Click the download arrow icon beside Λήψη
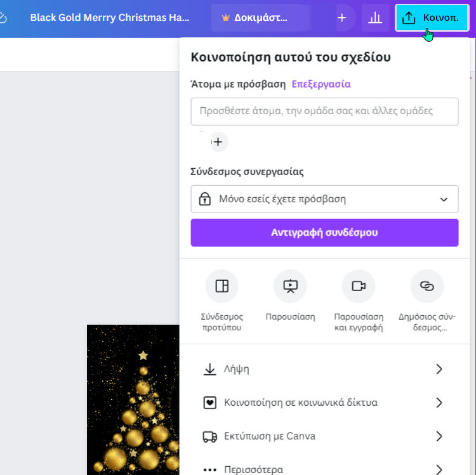476x475 pixels. coord(209,369)
